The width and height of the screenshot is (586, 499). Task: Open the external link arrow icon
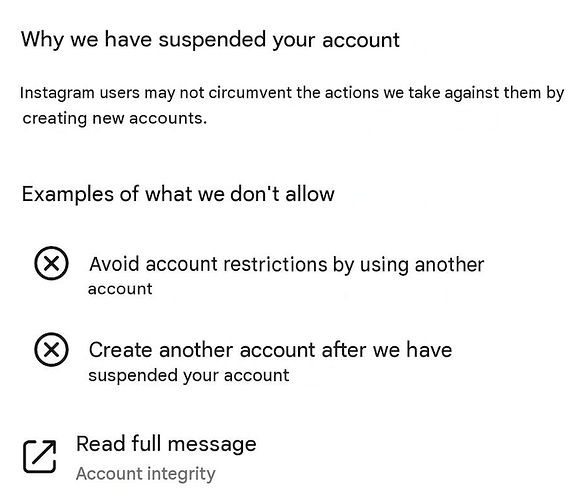(x=40, y=456)
